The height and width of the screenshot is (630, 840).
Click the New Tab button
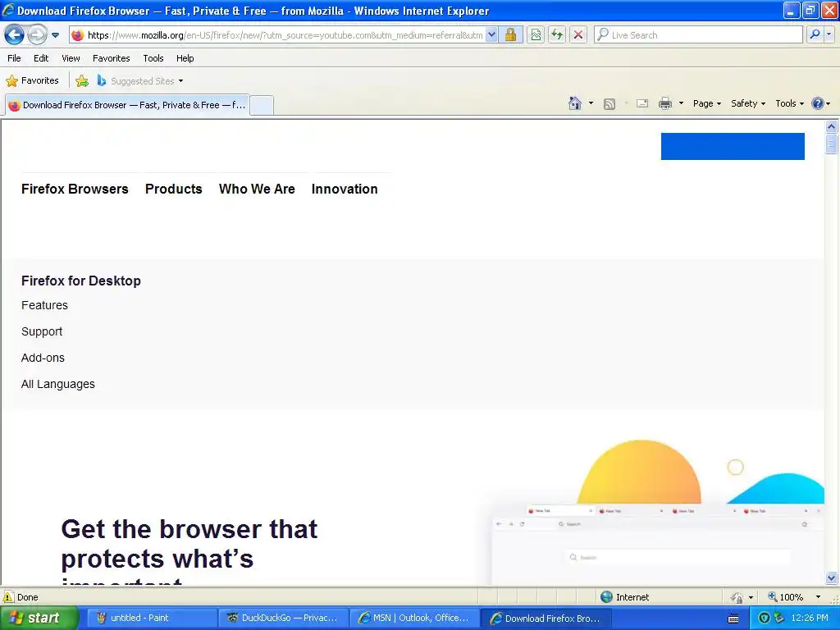click(x=262, y=105)
